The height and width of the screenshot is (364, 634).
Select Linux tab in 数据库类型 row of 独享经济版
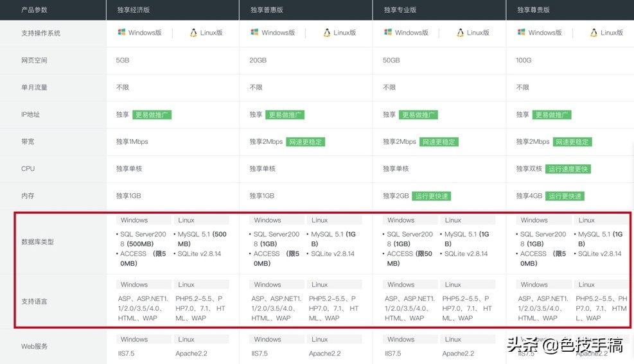coord(201,220)
